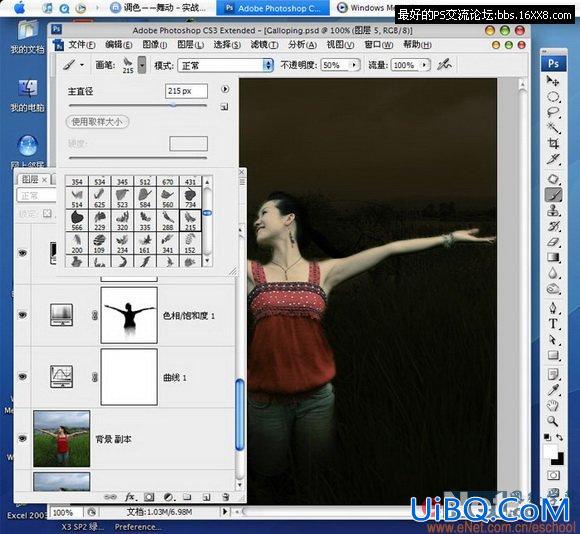Select the Notes tool
This screenshot has width=580, height=534.
(x=553, y=375)
